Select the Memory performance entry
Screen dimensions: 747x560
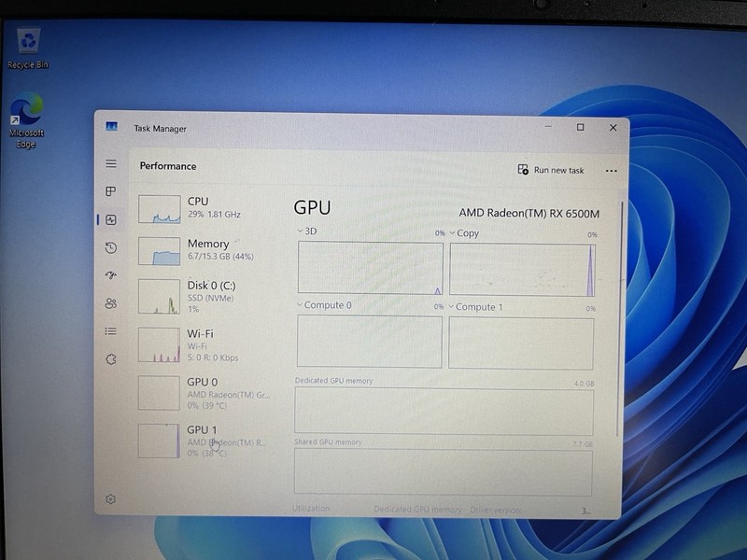pos(207,250)
